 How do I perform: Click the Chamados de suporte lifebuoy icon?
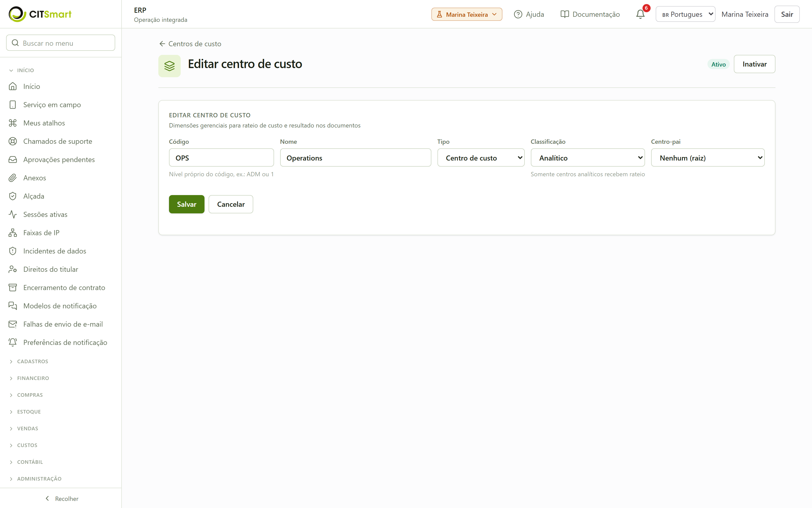pyautogui.click(x=13, y=141)
